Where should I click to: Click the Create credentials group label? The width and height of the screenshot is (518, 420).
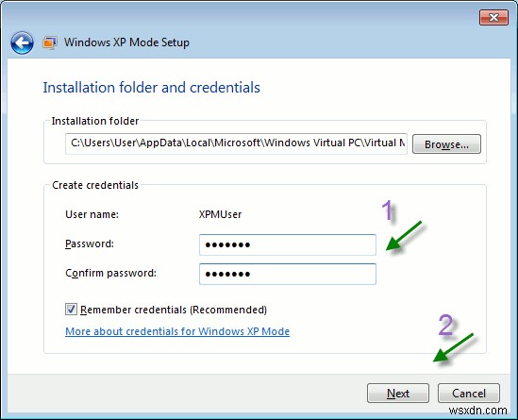[95, 185]
